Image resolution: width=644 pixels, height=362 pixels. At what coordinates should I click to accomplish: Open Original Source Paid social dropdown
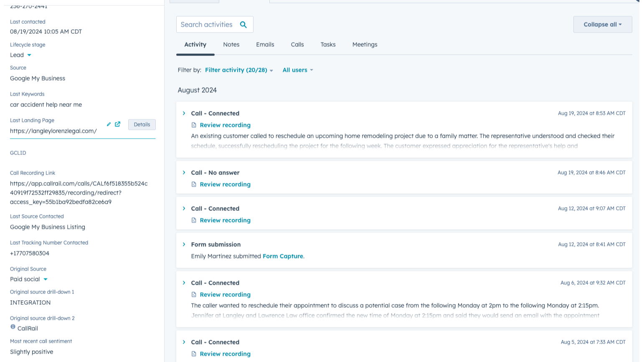(46, 279)
